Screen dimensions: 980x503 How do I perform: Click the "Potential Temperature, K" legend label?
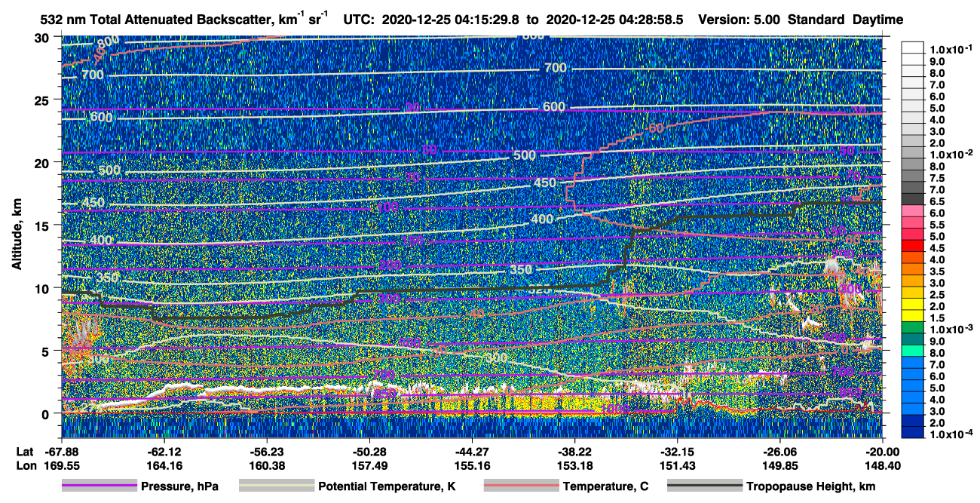(x=386, y=486)
